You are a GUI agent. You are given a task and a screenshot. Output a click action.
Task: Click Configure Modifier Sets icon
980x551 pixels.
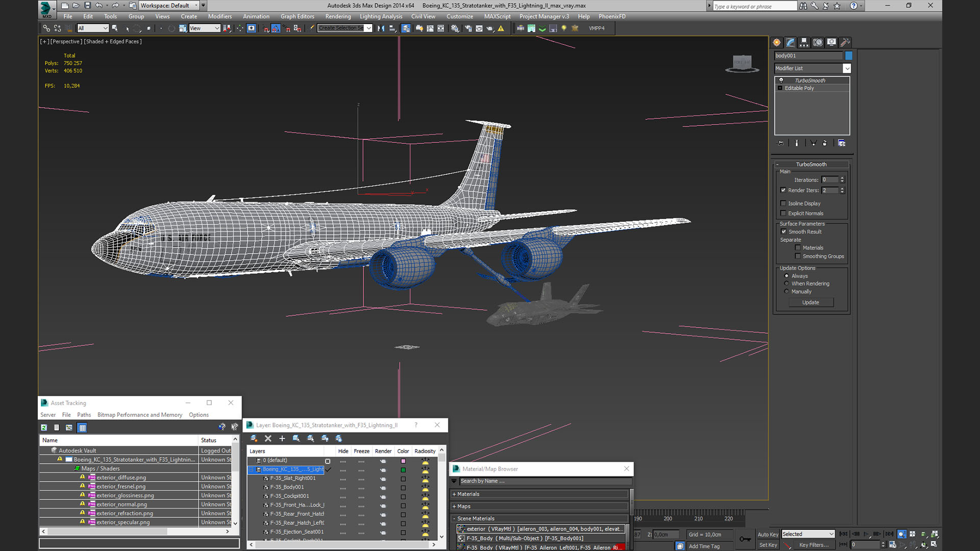pyautogui.click(x=842, y=143)
